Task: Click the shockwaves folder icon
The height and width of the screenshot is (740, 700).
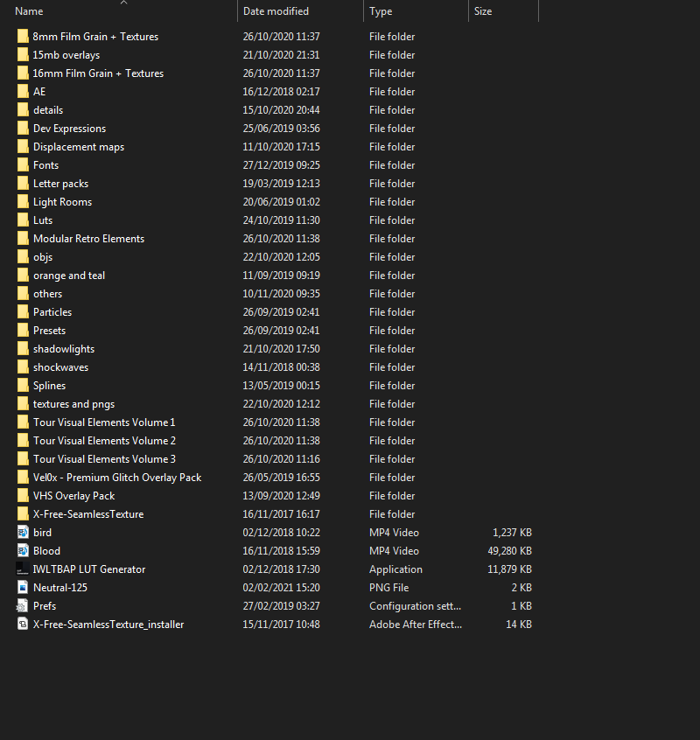Action: point(23,367)
